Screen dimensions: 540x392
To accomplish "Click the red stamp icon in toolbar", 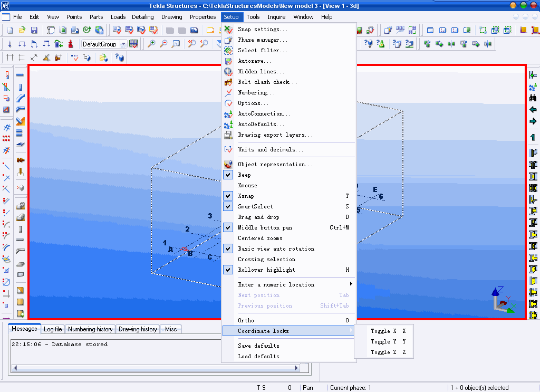I will click(71, 44).
